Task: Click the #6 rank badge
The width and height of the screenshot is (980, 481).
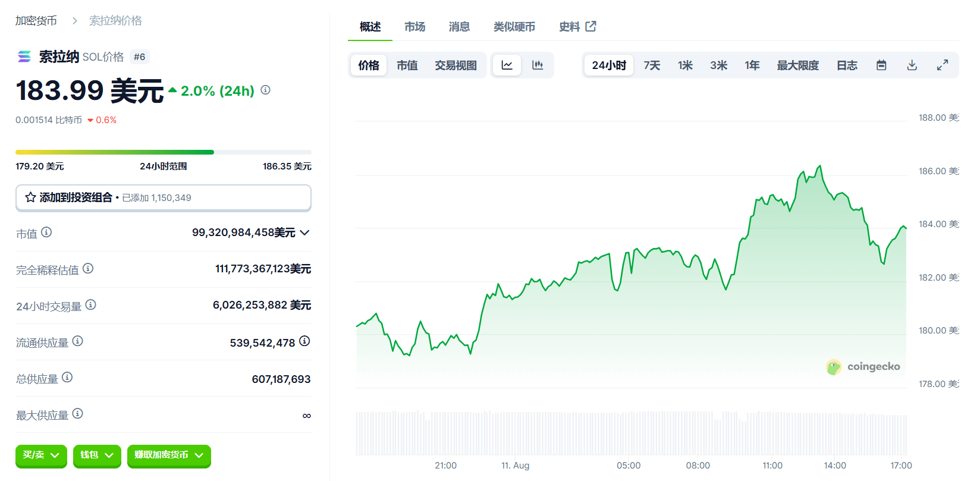Action: pyautogui.click(x=140, y=57)
